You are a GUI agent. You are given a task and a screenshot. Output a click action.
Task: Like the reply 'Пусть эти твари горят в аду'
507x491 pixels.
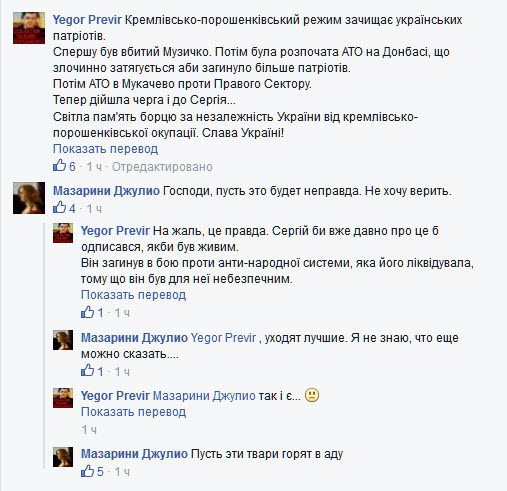87,471
